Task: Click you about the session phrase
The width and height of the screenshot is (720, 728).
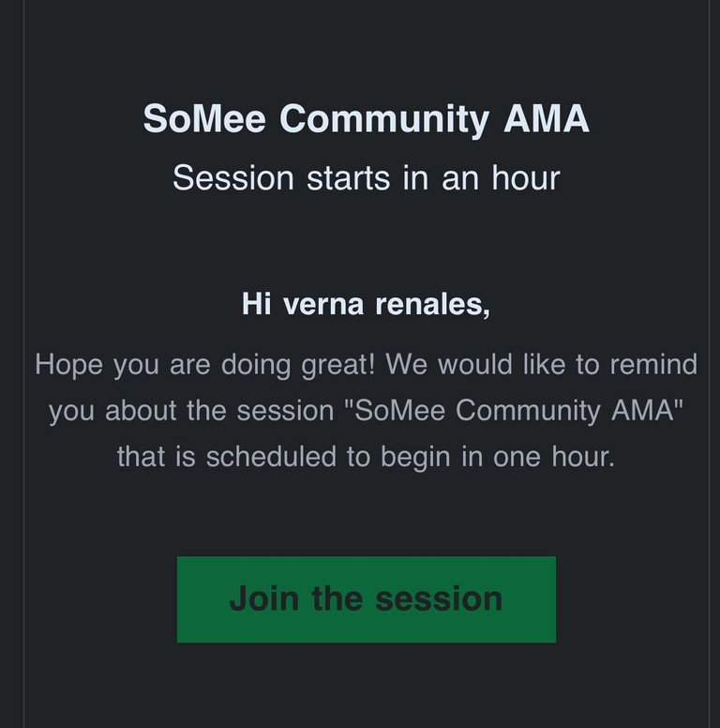Action: [191, 411]
